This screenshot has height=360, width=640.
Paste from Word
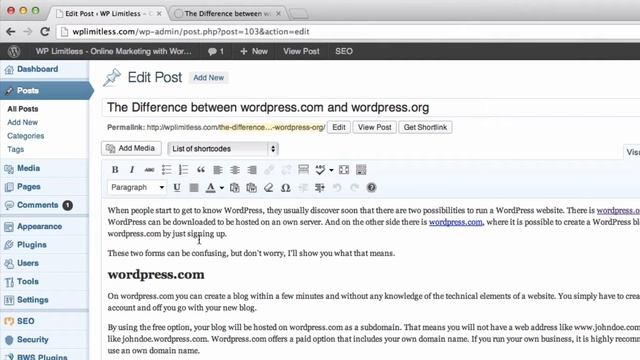251,187
